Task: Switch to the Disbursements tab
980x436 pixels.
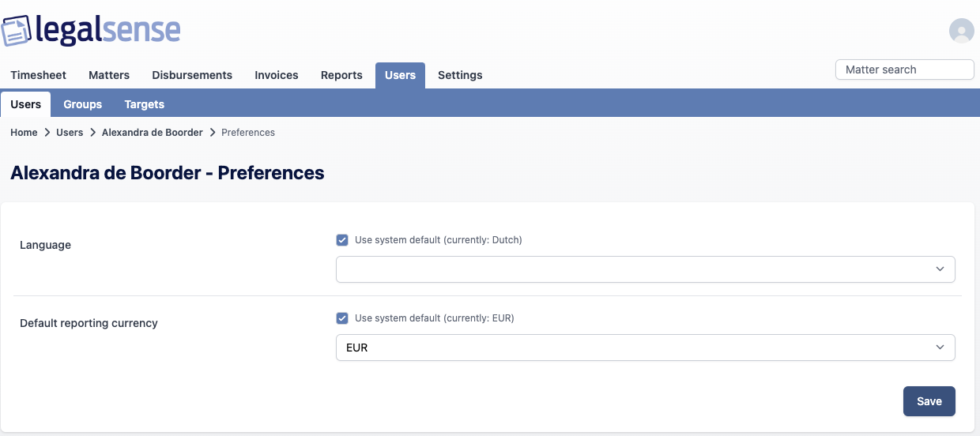Action: click(192, 75)
